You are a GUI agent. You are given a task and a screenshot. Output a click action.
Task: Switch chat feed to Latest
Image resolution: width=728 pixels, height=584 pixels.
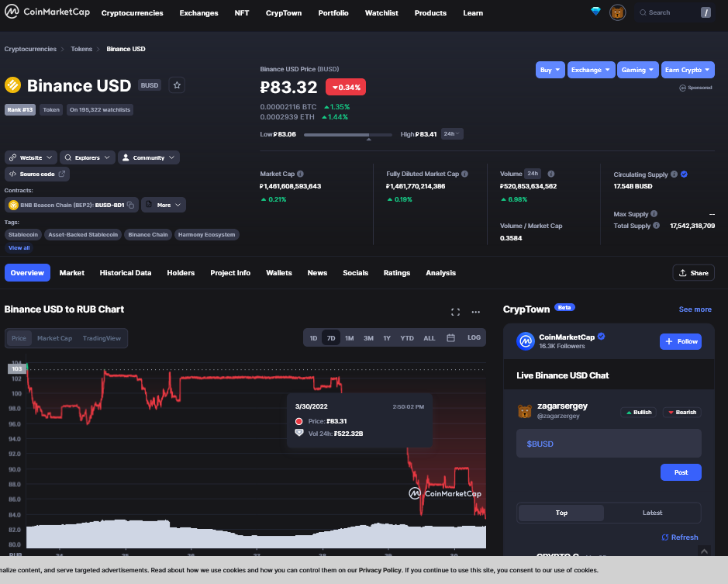coord(652,513)
